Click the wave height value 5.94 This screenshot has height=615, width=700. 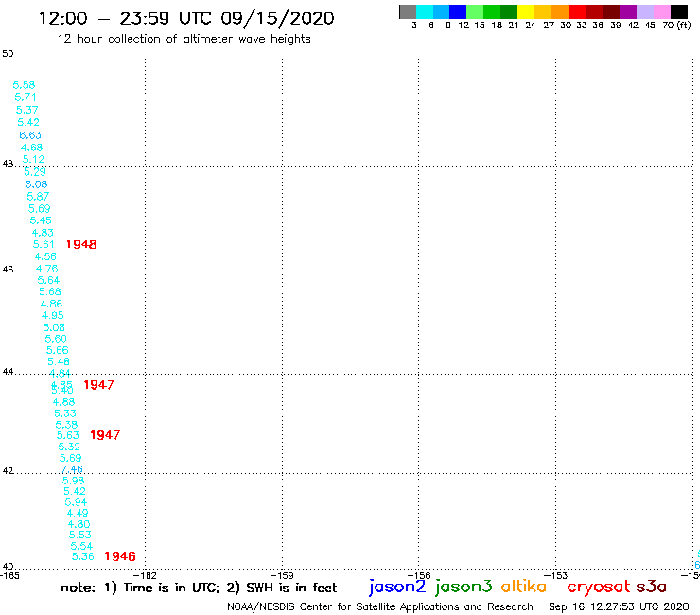(x=76, y=502)
